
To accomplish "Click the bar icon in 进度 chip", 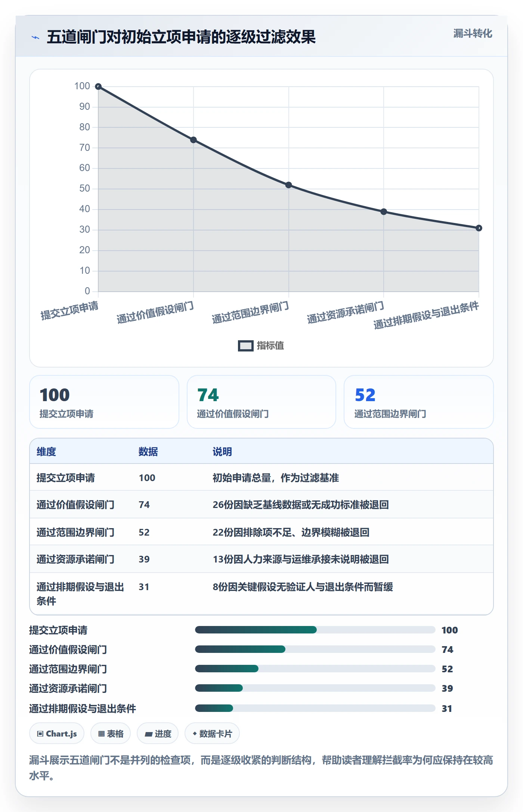I will click(x=148, y=734).
